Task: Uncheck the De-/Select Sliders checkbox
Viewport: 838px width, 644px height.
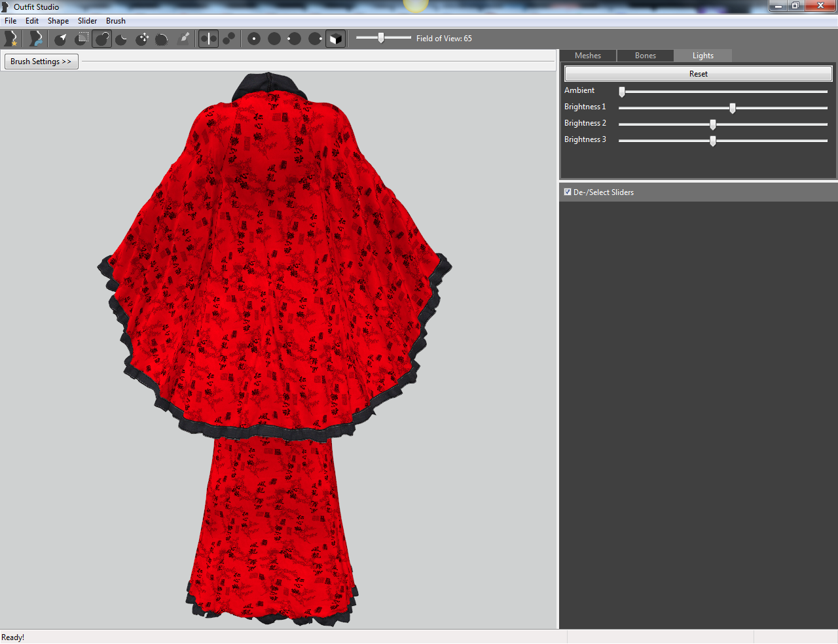Action: coord(568,192)
